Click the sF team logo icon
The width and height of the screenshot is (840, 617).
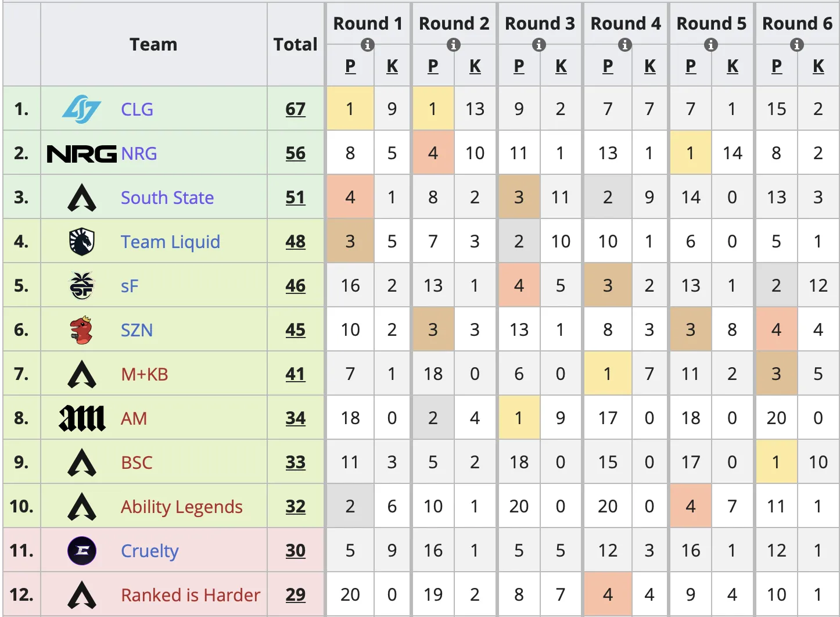click(x=81, y=286)
